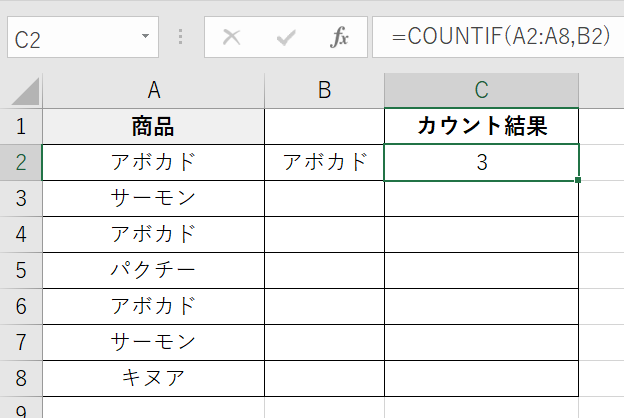Click the formula bar resize handle dots
The height and width of the screenshot is (418, 624).
pos(181,38)
